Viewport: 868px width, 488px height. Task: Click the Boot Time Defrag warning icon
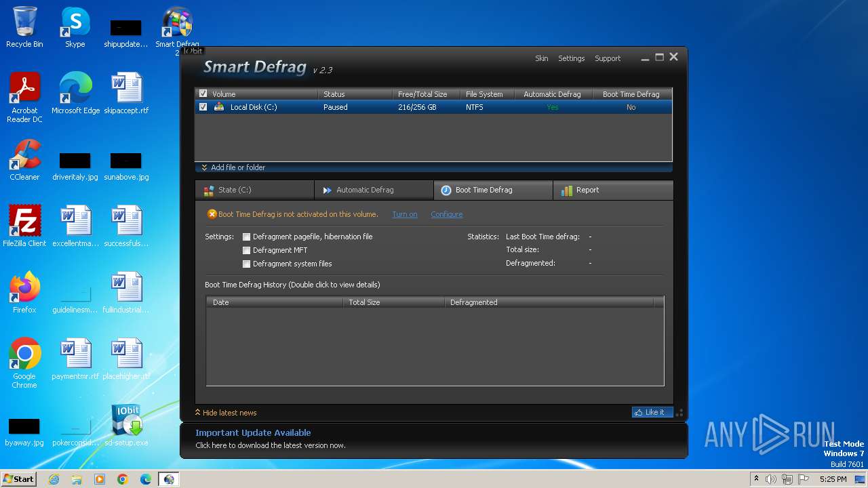coord(212,214)
